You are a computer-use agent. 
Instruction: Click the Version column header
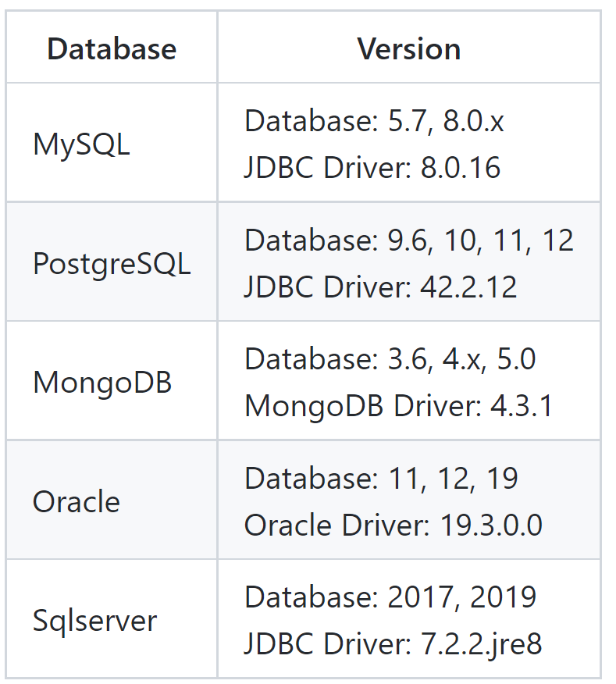click(x=408, y=49)
